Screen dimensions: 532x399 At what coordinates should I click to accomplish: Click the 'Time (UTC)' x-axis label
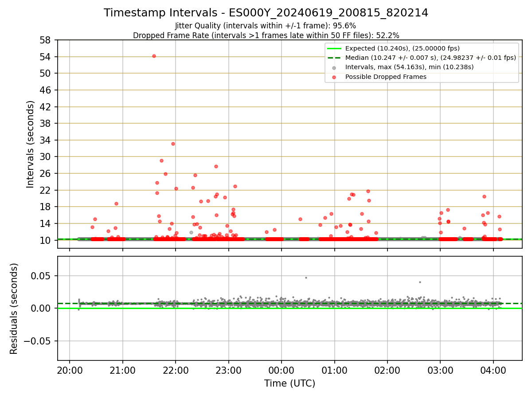(x=289, y=383)
